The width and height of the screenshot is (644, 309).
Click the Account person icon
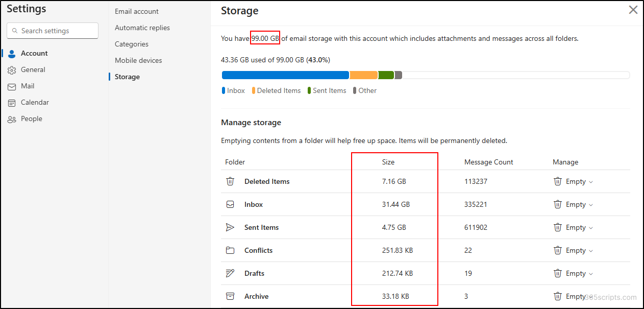pos(12,54)
